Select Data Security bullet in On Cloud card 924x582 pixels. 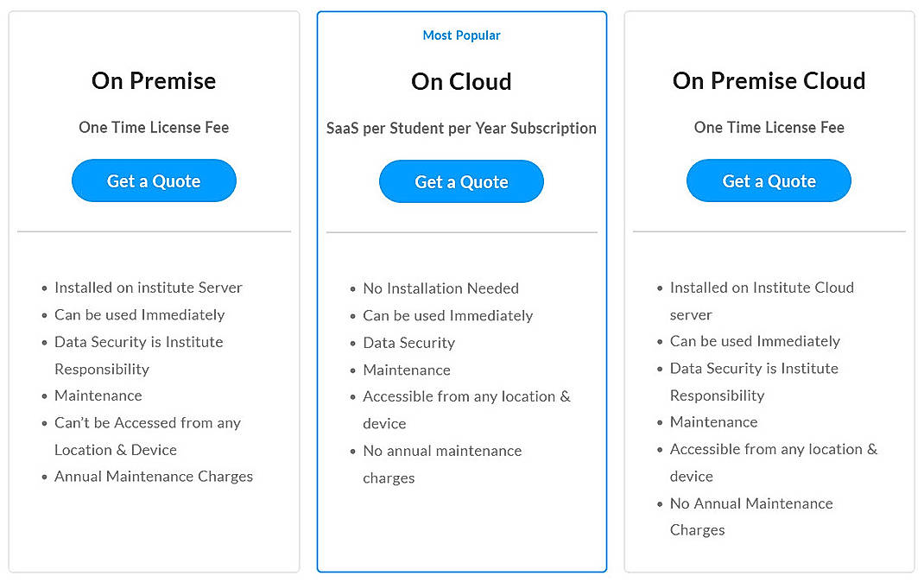409,343
